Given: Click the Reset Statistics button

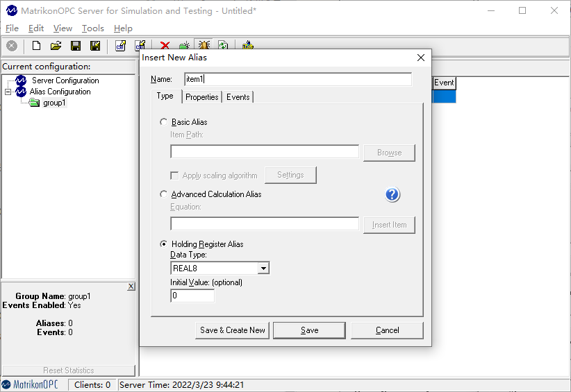Looking at the screenshot, I should tap(69, 370).
